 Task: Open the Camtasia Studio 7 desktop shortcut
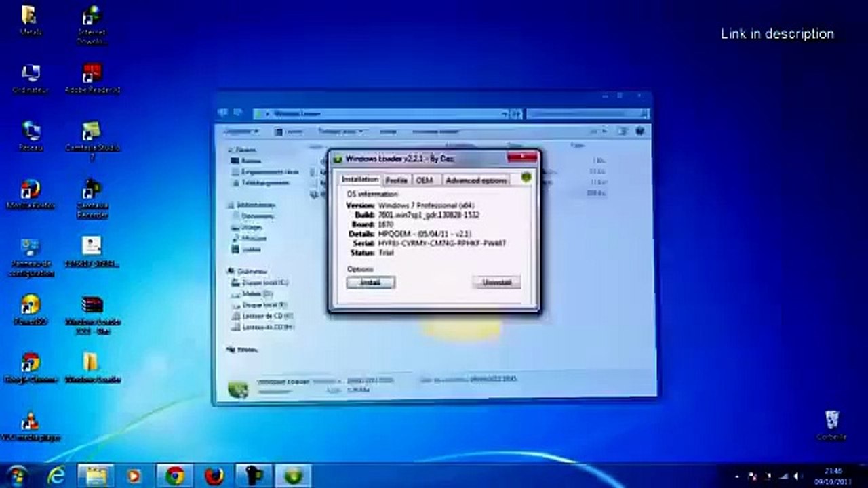tap(92, 141)
